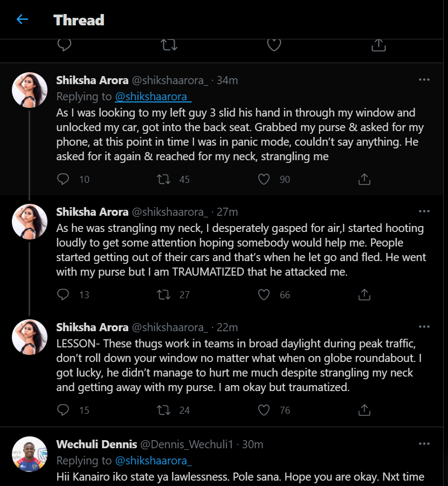Retweet the LESSON tweet with 24 retweets
Image resolution: width=448 pixels, height=486 pixels.
point(163,410)
